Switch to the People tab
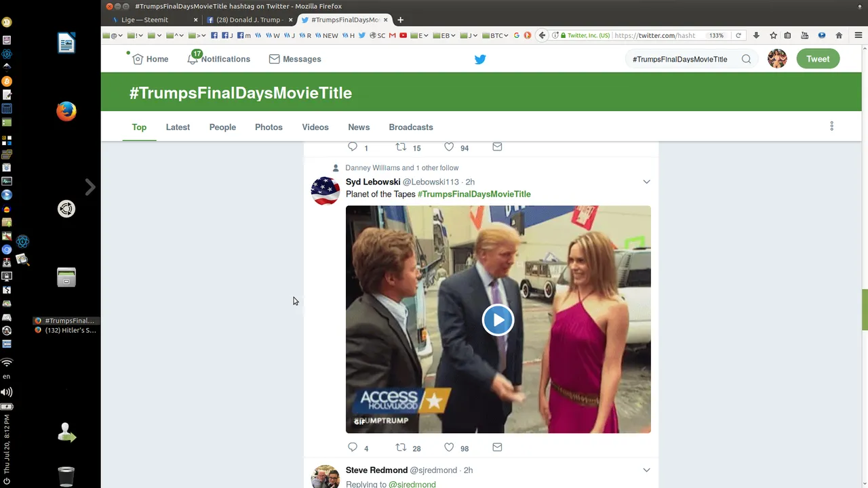 (x=222, y=127)
